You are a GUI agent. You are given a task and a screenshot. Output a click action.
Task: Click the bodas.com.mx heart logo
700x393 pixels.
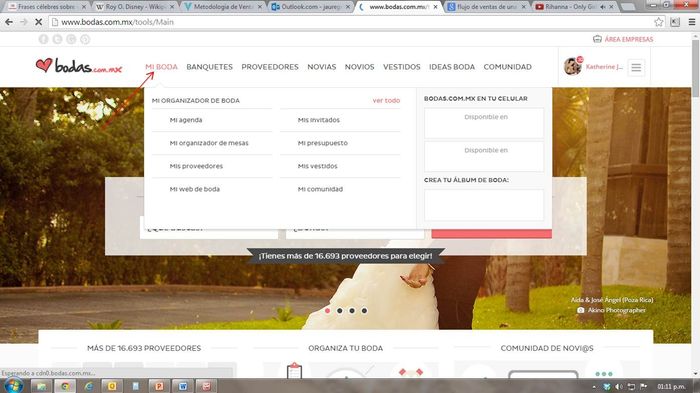coord(79,66)
